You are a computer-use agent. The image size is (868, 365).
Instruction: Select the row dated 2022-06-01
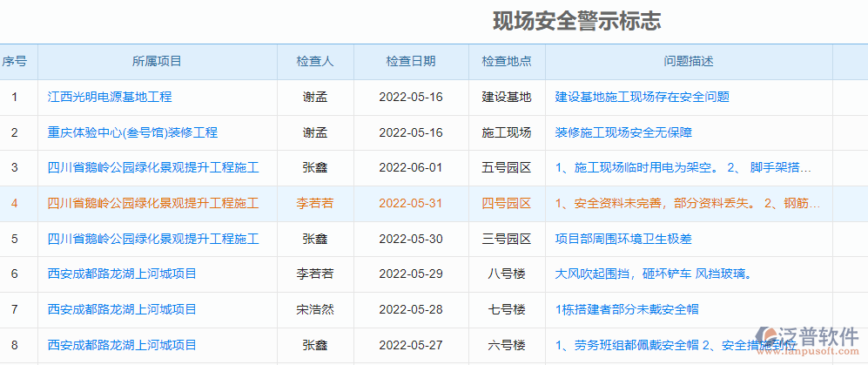click(x=411, y=167)
